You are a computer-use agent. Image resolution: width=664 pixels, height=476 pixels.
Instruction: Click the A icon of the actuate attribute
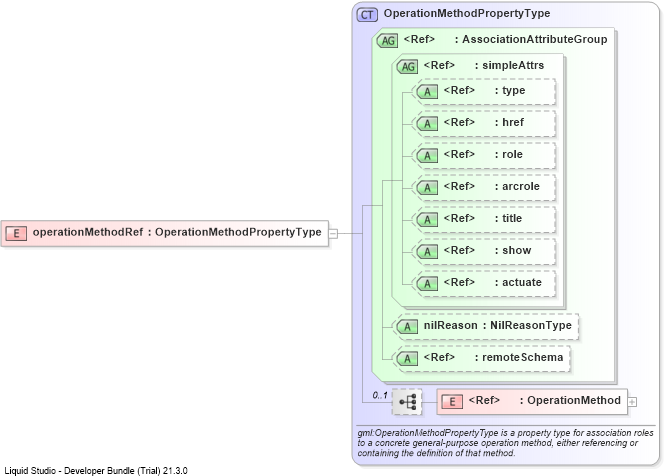(427, 283)
